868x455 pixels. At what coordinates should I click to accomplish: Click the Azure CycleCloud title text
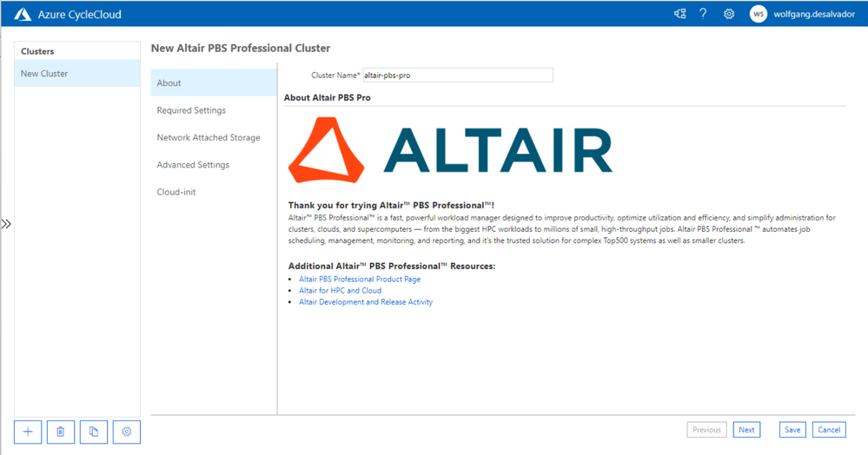[x=80, y=15]
